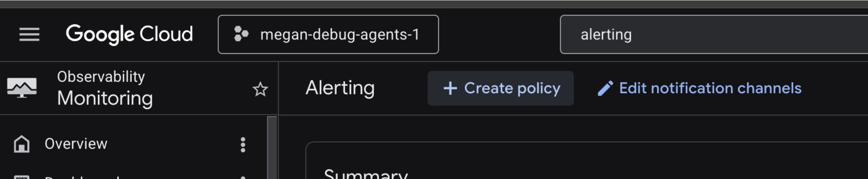The height and width of the screenshot is (179, 868).
Task: Open the options menu below Overview's three dots
Action: [243, 177]
